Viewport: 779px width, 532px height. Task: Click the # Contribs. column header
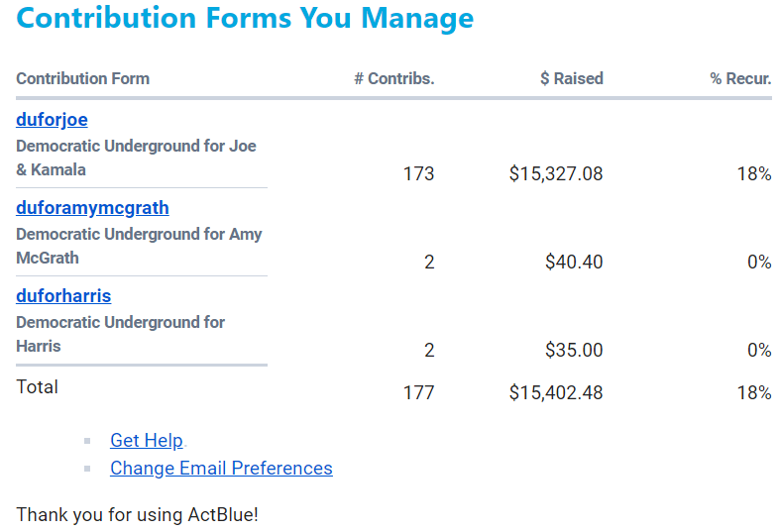[394, 79]
